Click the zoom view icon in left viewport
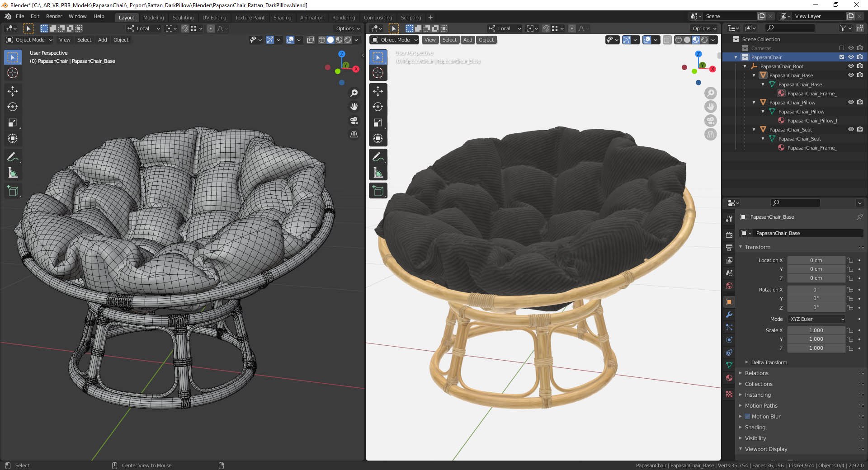The width and height of the screenshot is (868, 470). 354,93
